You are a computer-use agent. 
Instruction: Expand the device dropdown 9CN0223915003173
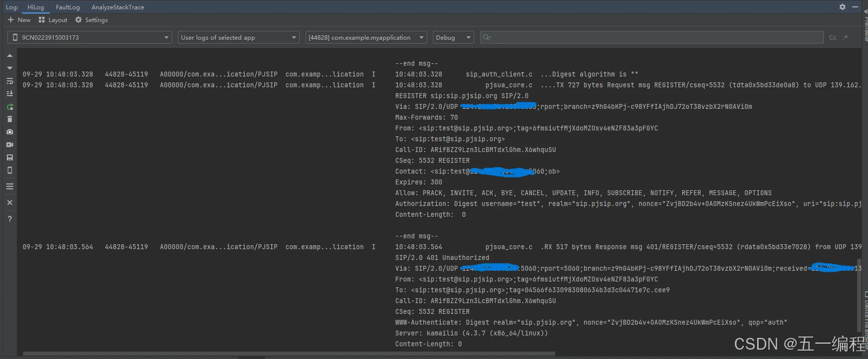90,37
